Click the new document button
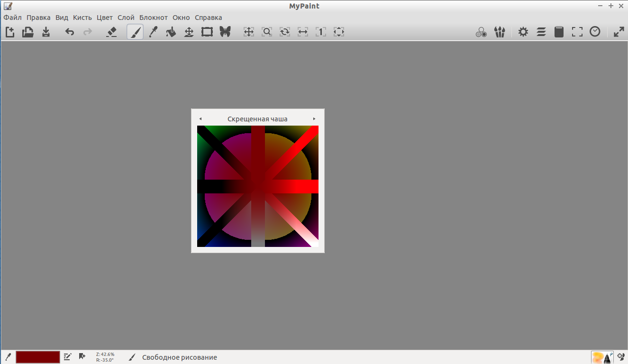Screen dimensions: 628x364 (10, 32)
